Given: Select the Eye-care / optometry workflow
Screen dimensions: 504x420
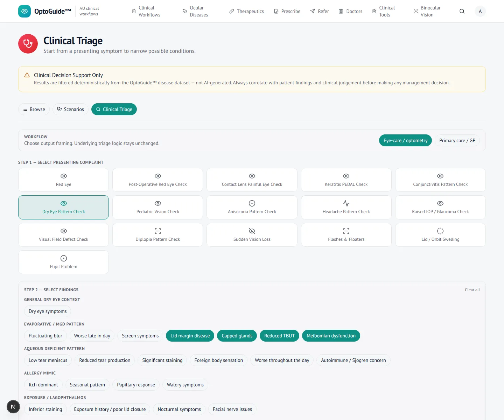Looking at the screenshot, I should (405, 140).
